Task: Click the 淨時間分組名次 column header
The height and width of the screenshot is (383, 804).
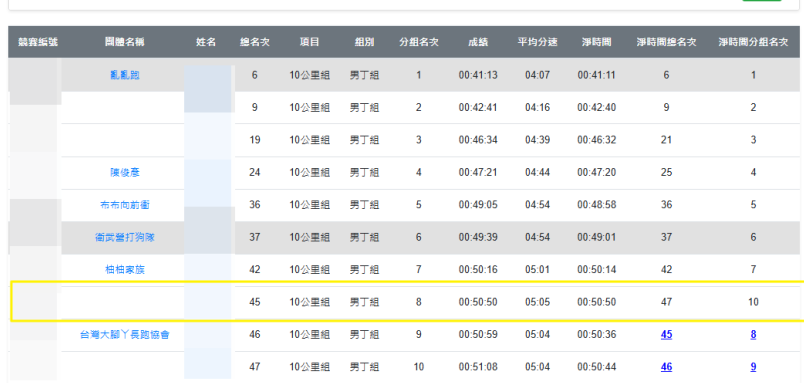Action: 753,42
